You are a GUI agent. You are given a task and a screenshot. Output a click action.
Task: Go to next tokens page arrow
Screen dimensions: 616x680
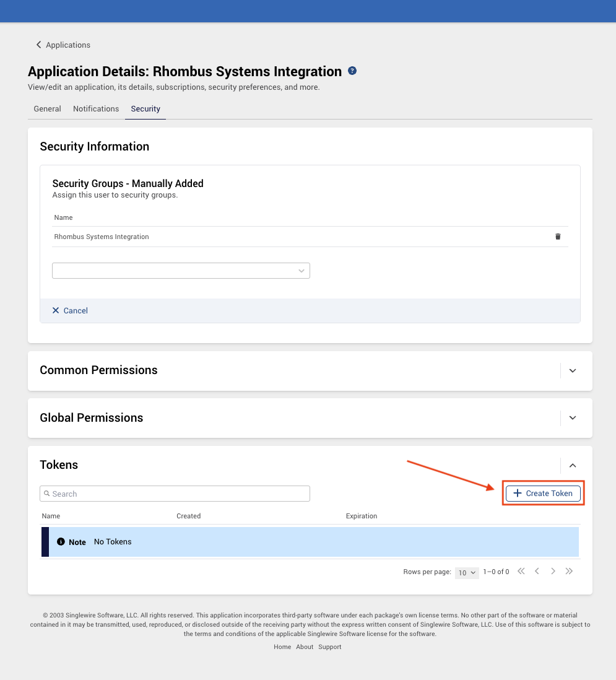click(x=553, y=571)
